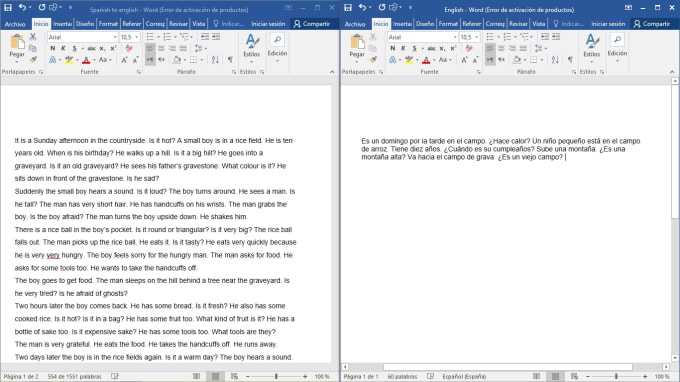Toggle underline S in English window
Screen dimensions: 680x382
415,48
